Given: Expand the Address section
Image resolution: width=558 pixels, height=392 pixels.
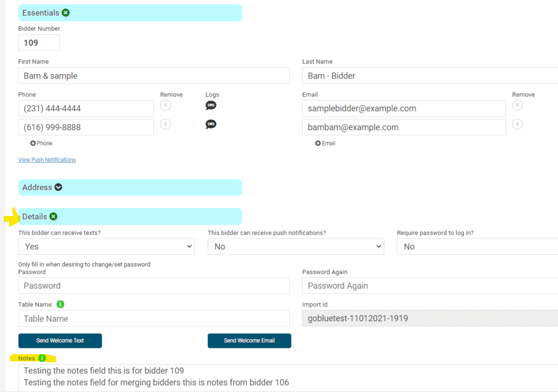Looking at the screenshot, I should coord(58,187).
